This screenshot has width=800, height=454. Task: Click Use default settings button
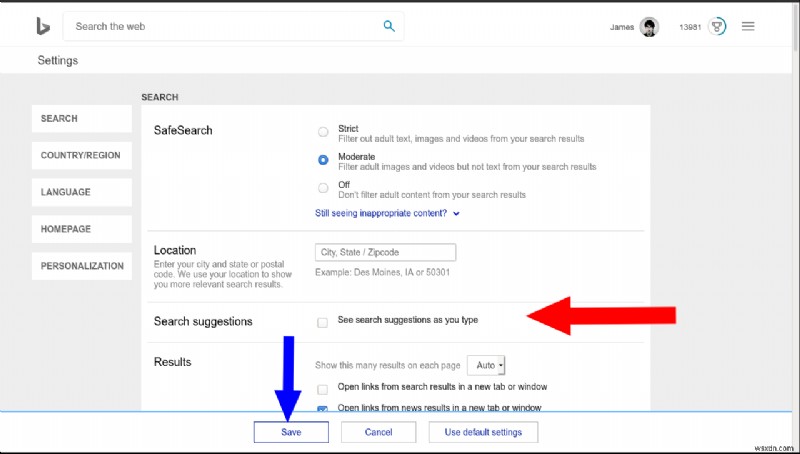coord(483,432)
